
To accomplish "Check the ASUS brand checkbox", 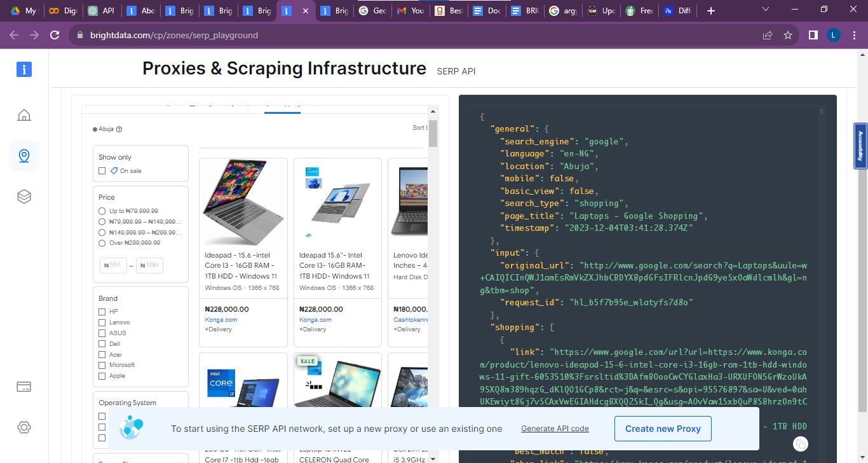I will [102, 333].
